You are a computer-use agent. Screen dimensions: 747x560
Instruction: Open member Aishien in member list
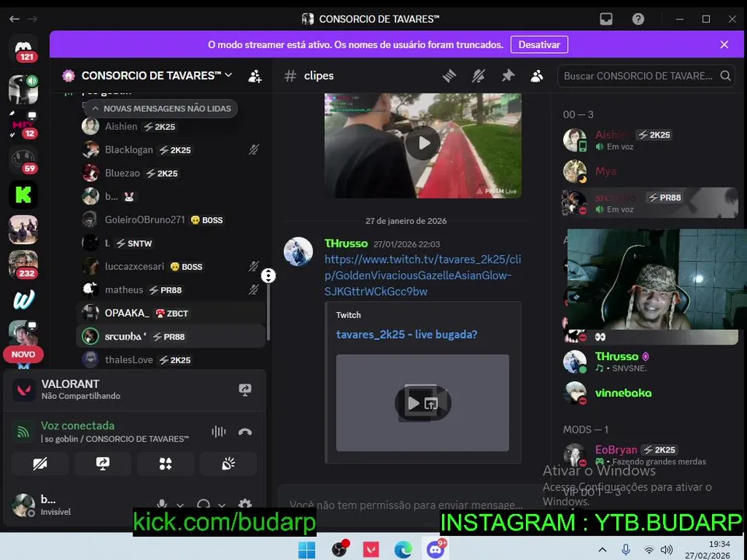click(x=651, y=140)
